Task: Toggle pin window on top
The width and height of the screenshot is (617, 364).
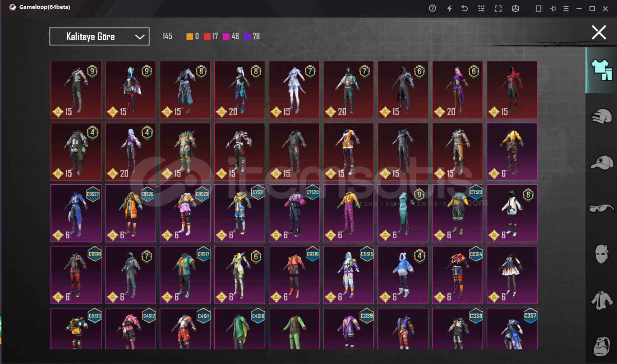Action: 553,9
